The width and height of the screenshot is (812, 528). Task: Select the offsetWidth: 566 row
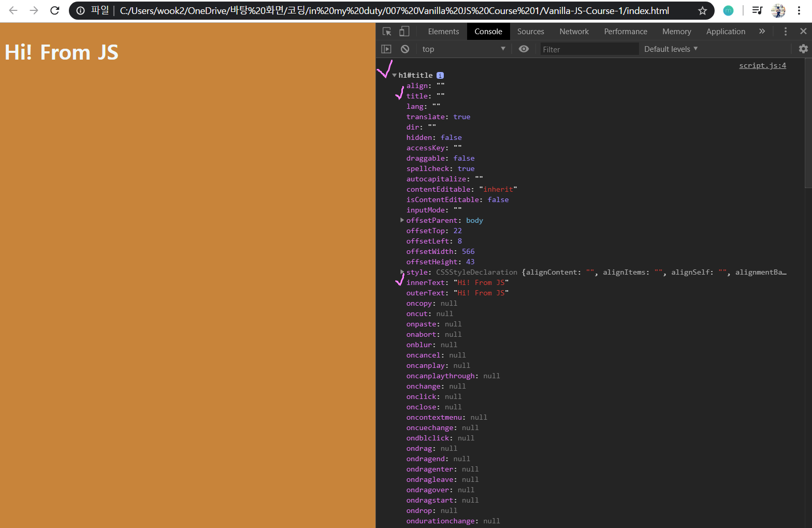[x=440, y=251]
